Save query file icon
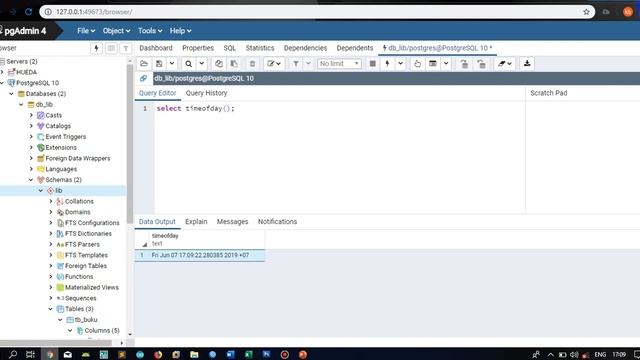 (159, 64)
